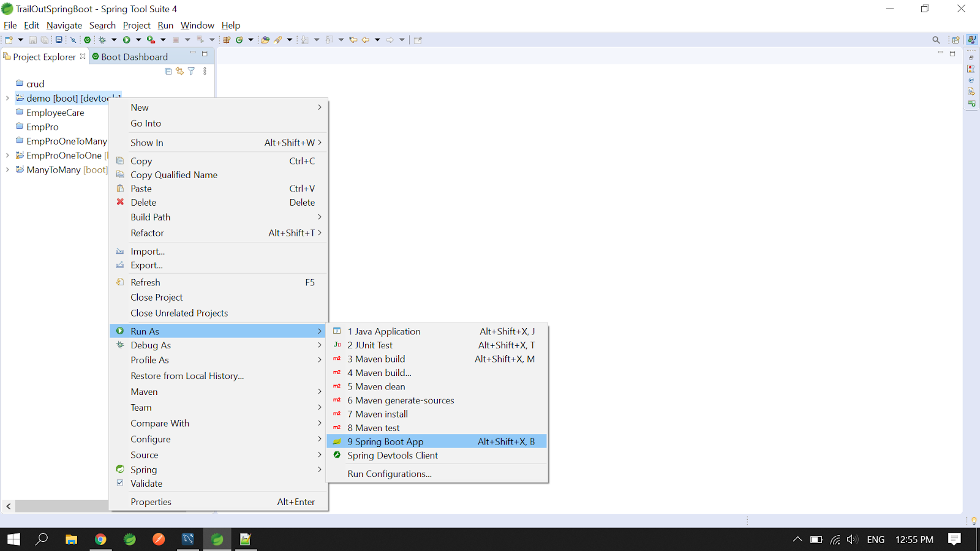980x551 pixels.
Task: Open the Maven submenu in context menu
Action: point(219,392)
